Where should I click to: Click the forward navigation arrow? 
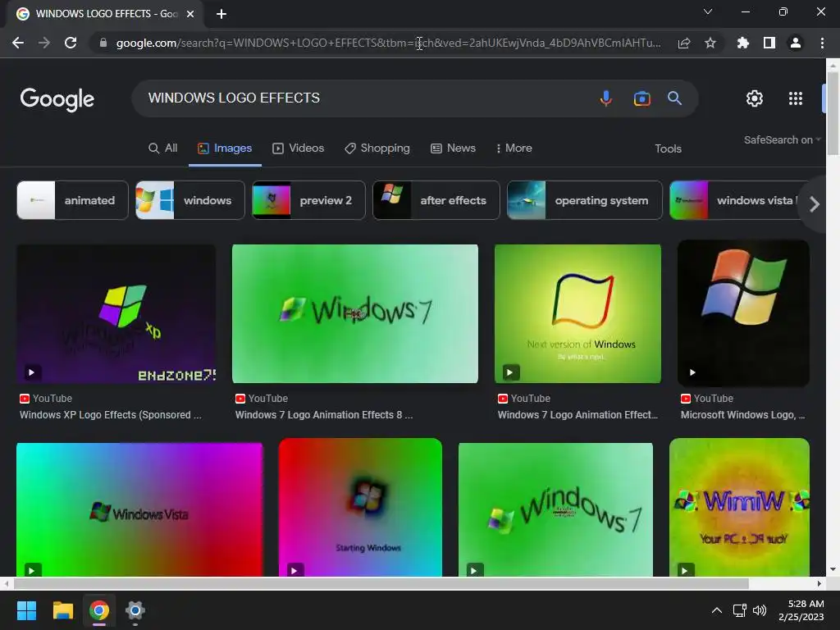tap(44, 43)
